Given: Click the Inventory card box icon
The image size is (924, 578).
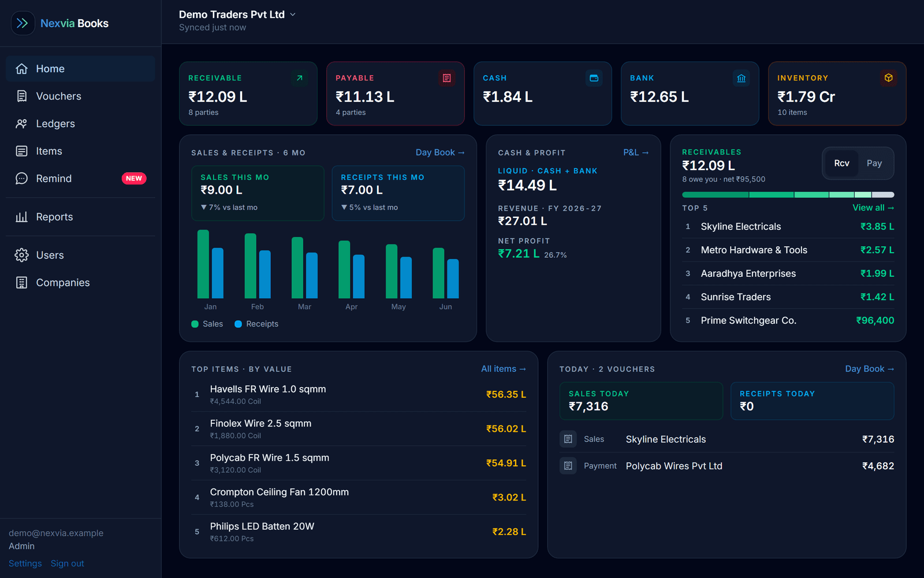Looking at the screenshot, I should (889, 78).
